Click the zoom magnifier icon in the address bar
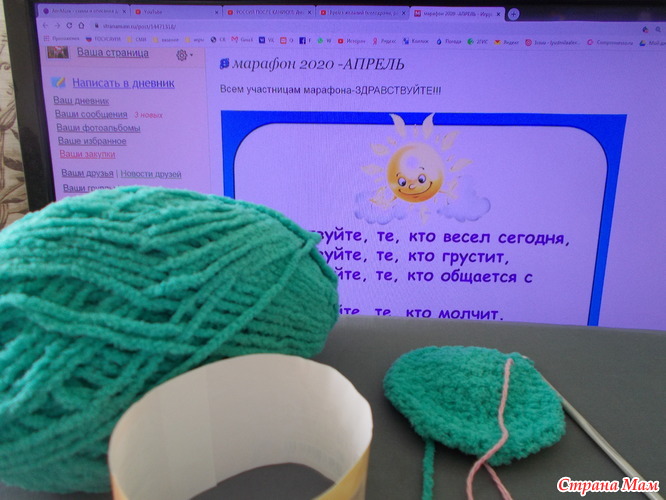The width and height of the screenshot is (666, 500). (x=658, y=29)
